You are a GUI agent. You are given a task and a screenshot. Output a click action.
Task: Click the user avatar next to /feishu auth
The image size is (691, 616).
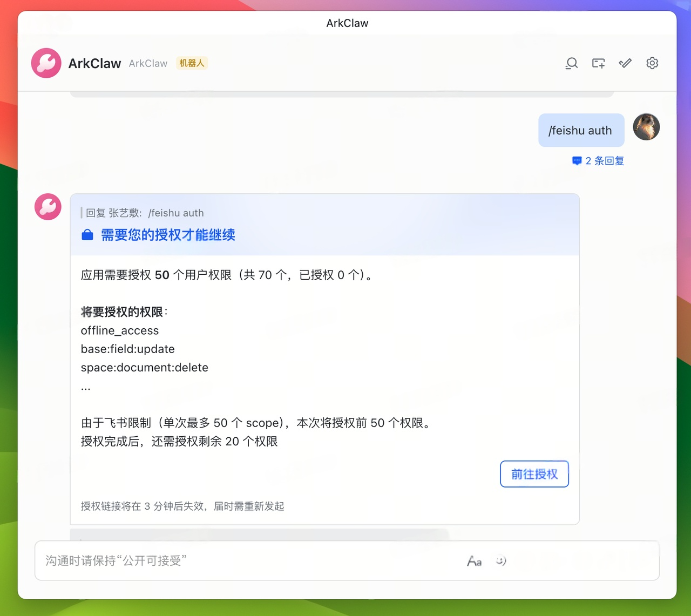click(x=646, y=127)
